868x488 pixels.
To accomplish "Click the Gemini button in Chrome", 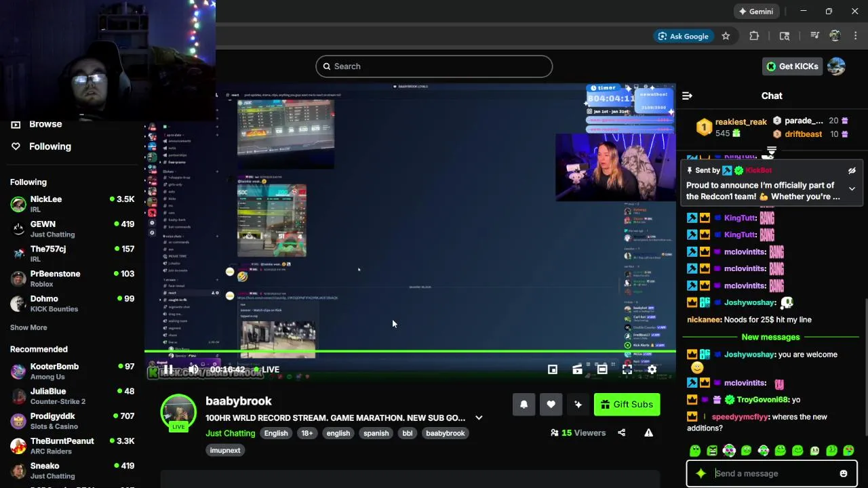I will pos(756,12).
